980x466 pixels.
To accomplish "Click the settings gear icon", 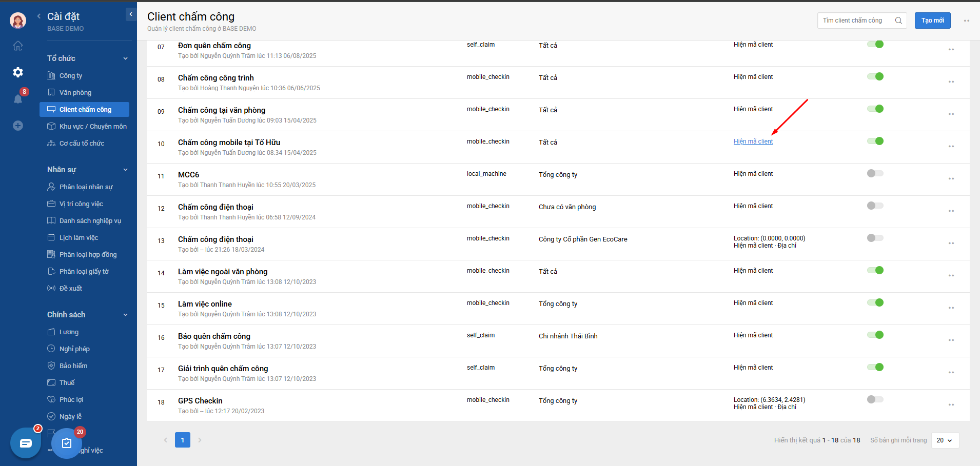I will pos(18,72).
